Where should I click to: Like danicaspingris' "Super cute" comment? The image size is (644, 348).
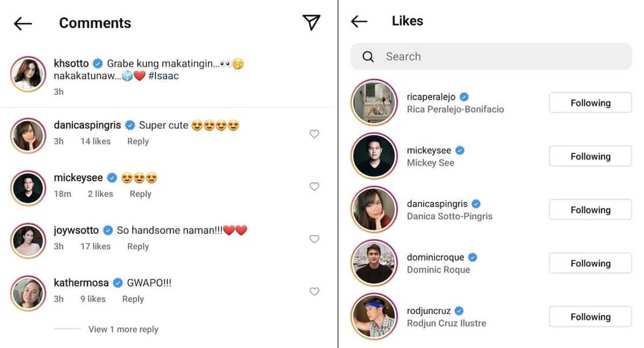(x=314, y=134)
